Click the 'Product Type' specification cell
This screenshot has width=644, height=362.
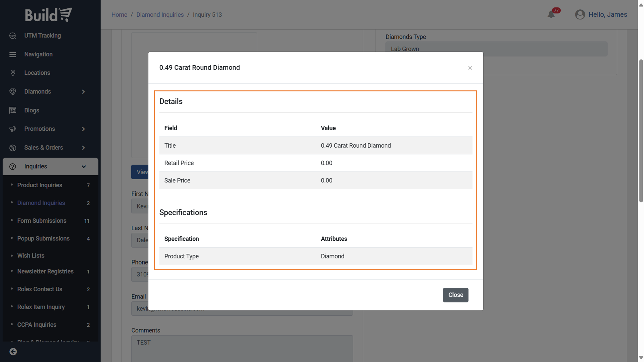pyautogui.click(x=181, y=256)
